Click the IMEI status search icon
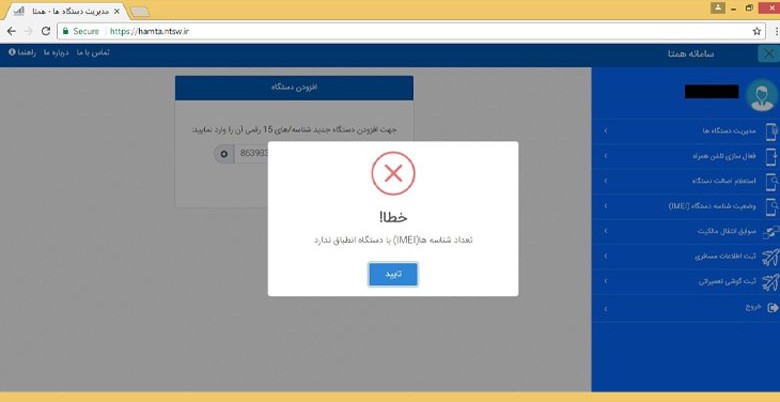780x402 pixels. pyautogui.click(x=771, y=206)
